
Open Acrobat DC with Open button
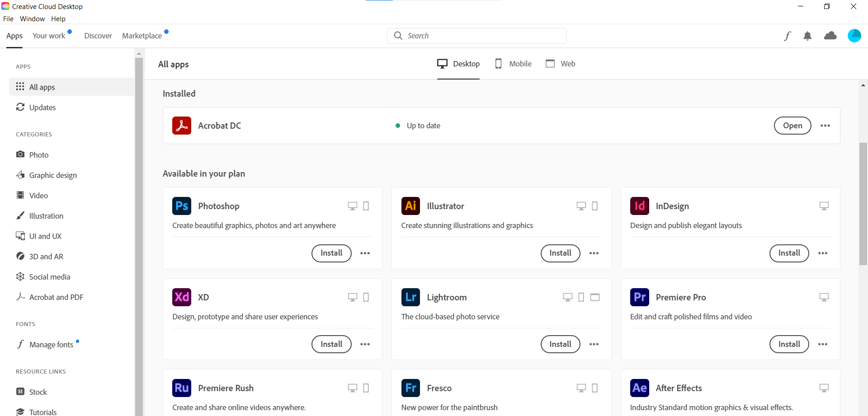coord(793,126)
